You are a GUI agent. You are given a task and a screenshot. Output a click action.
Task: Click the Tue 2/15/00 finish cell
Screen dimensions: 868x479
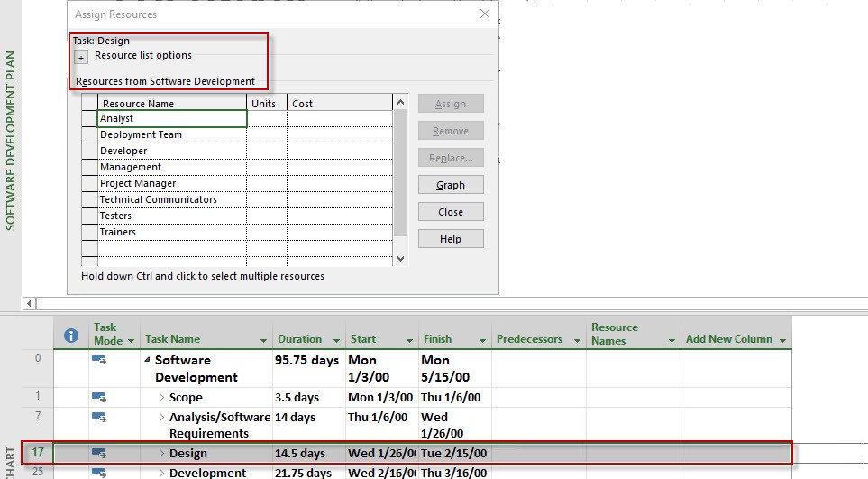(454, 454)
